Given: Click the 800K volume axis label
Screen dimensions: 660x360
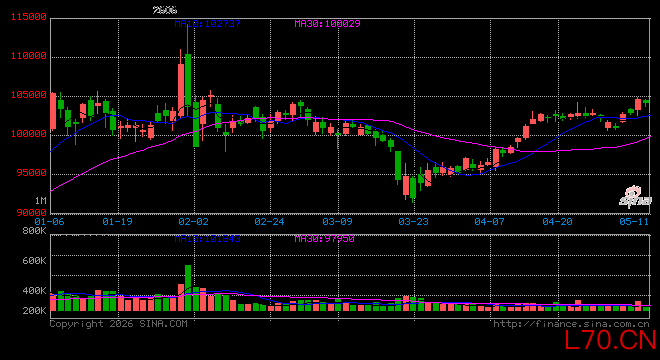Looking at the screenshot, I should click(35, 231).
